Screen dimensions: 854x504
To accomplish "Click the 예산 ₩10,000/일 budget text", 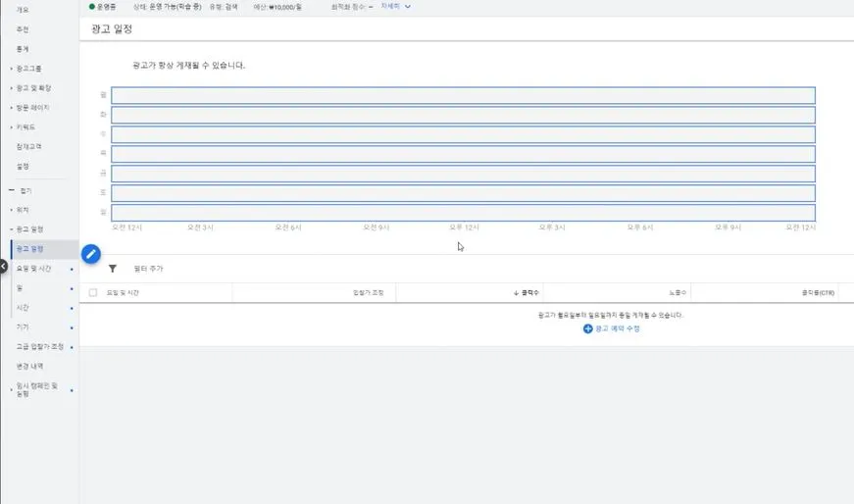I will pyautogui.click(x=277, y=7).
